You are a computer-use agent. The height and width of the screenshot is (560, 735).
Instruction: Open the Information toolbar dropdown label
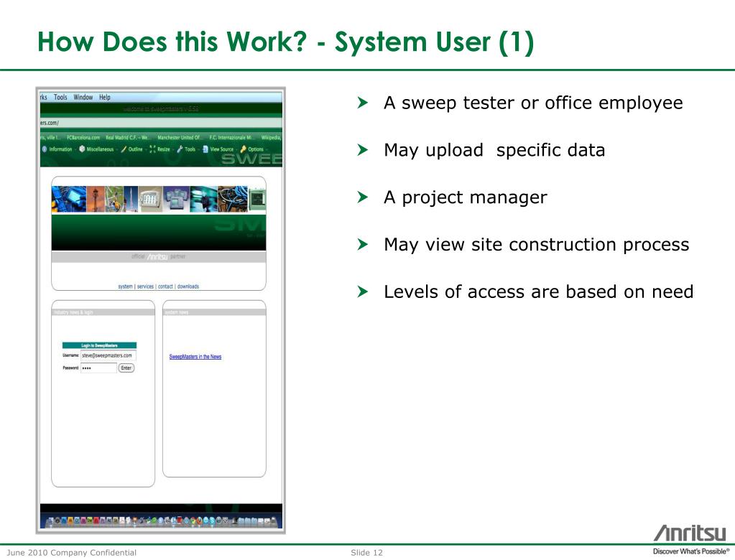(60, 149)
